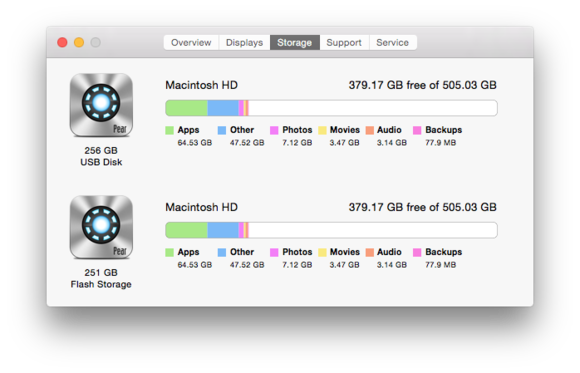Close the window with the red button
580x373 pixels.
(62, 43)
